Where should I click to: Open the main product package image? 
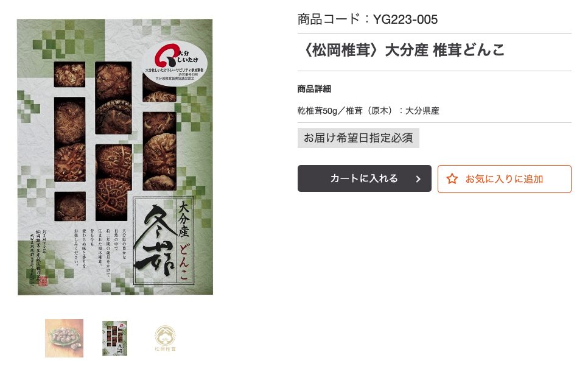[x=115, y=157]
